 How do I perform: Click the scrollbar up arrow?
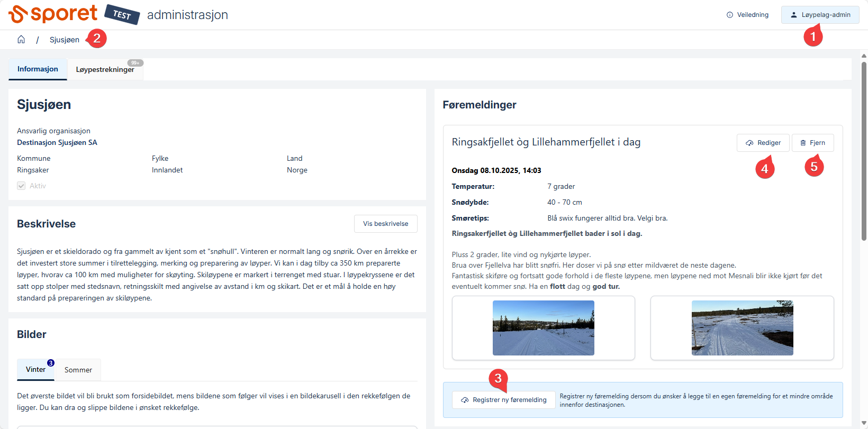864,56
